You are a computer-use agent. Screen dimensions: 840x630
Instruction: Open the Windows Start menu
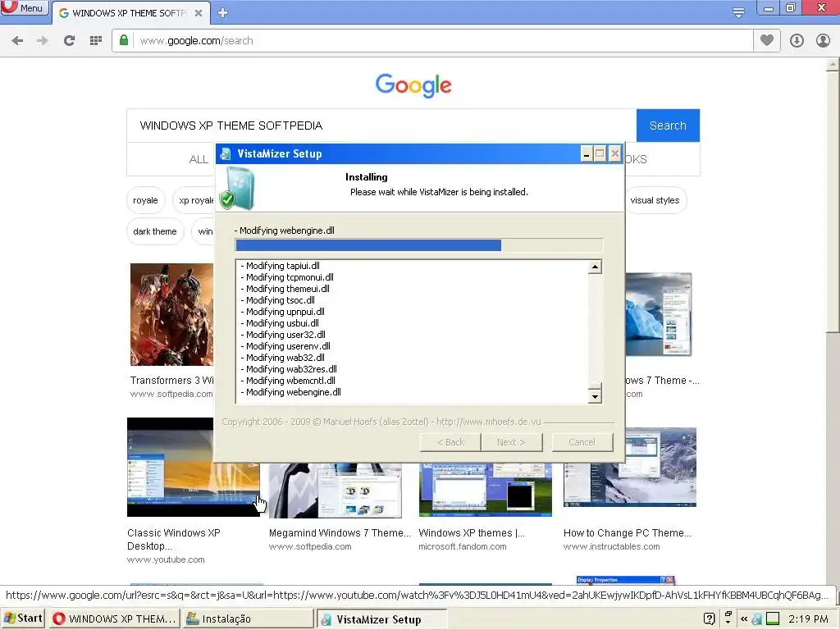click(23, 619)
